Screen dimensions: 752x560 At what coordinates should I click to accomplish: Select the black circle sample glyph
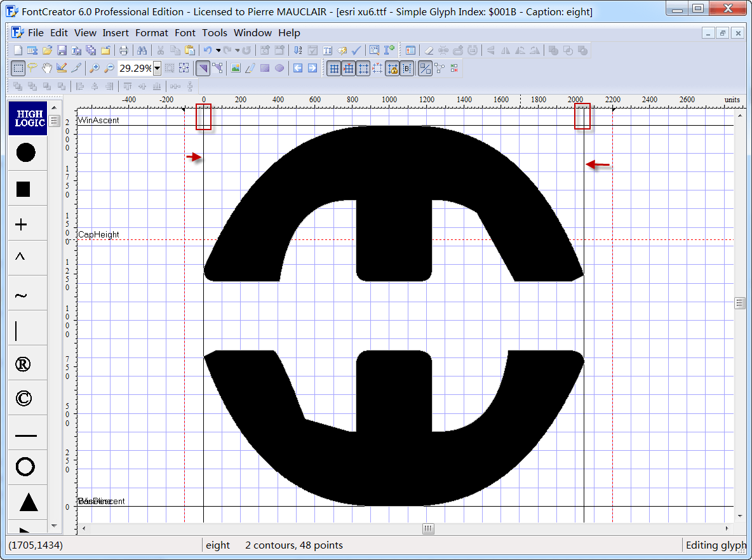(x=26, y=152)
